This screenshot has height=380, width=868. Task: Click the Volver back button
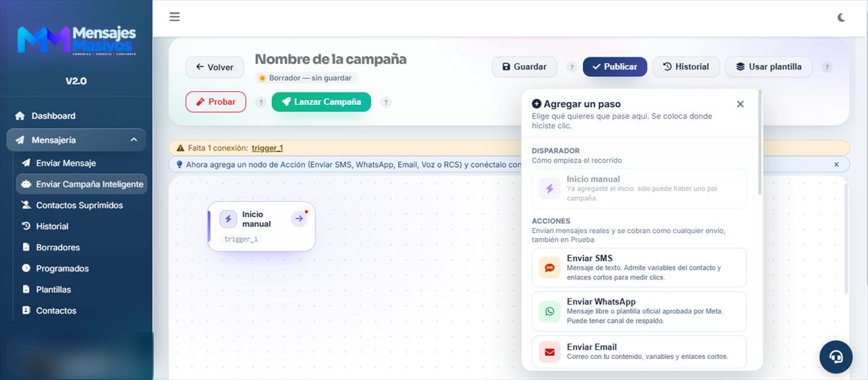[x=215, y=67]
